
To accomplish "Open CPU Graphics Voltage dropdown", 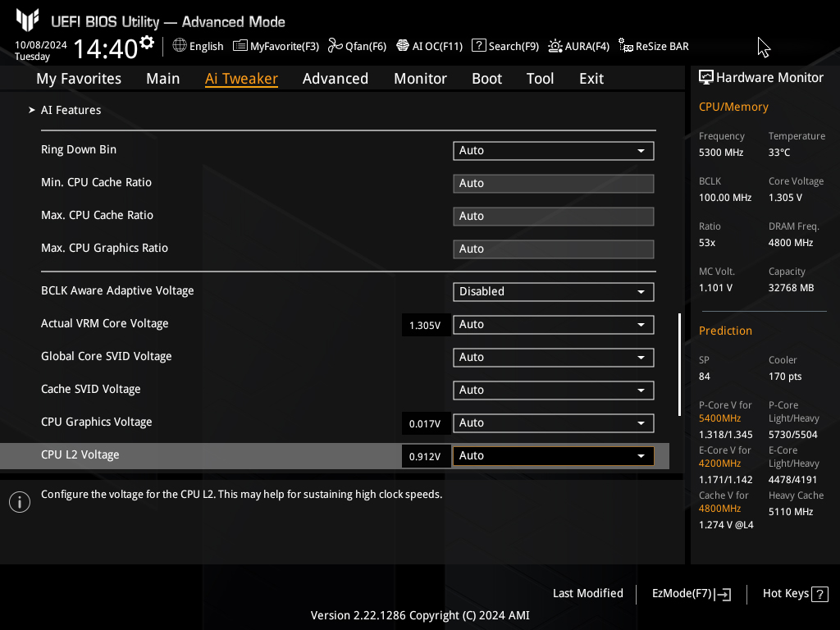I will (x=554, y=422).
